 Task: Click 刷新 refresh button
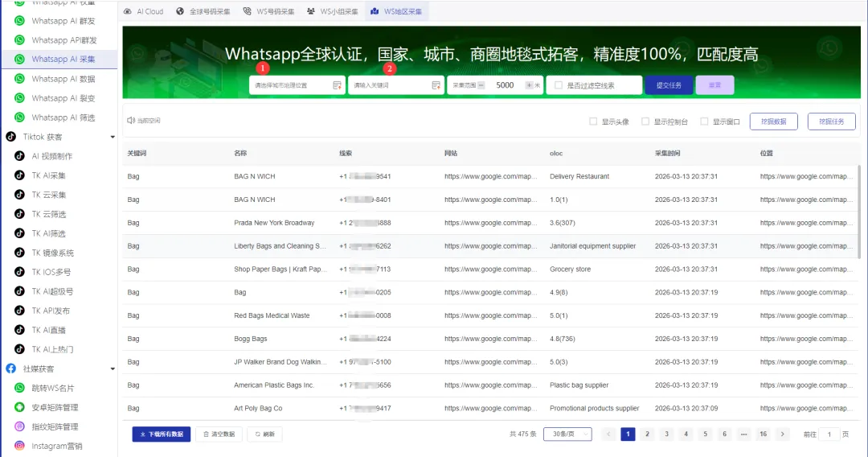[264, 434]
